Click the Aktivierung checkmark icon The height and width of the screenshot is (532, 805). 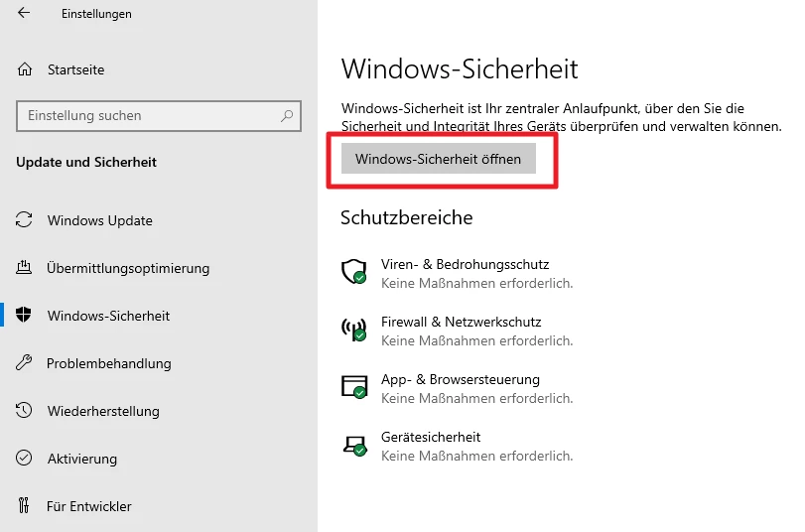tap(26, 459)
